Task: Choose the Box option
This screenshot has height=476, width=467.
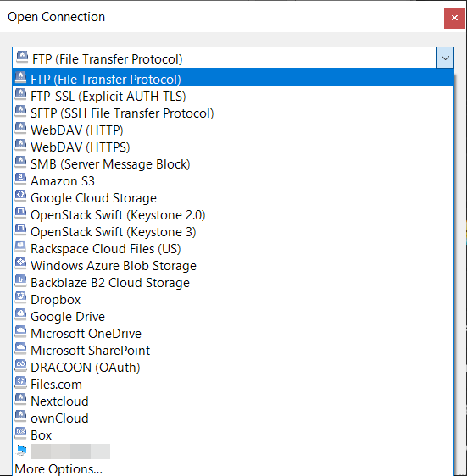Action: click(x=233, y=435)
